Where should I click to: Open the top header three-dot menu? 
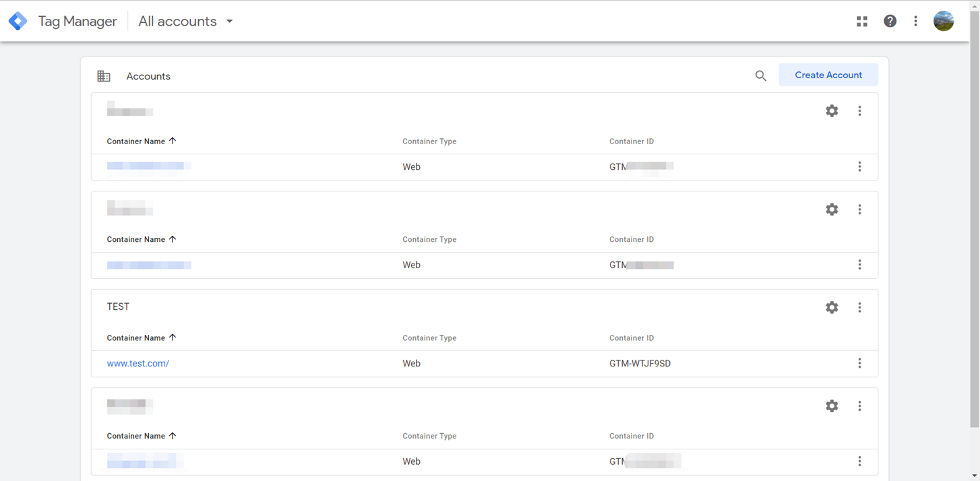[x=915, y=21]
